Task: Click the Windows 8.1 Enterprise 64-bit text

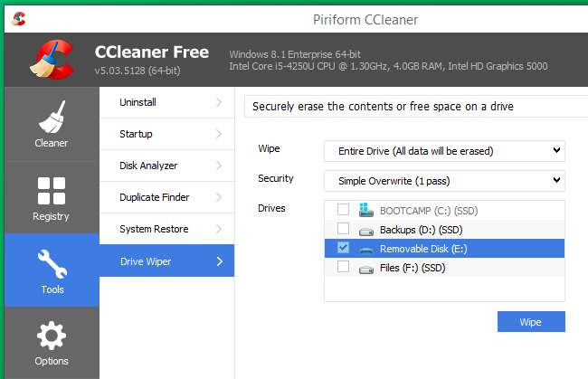Action: click(295, 54)
